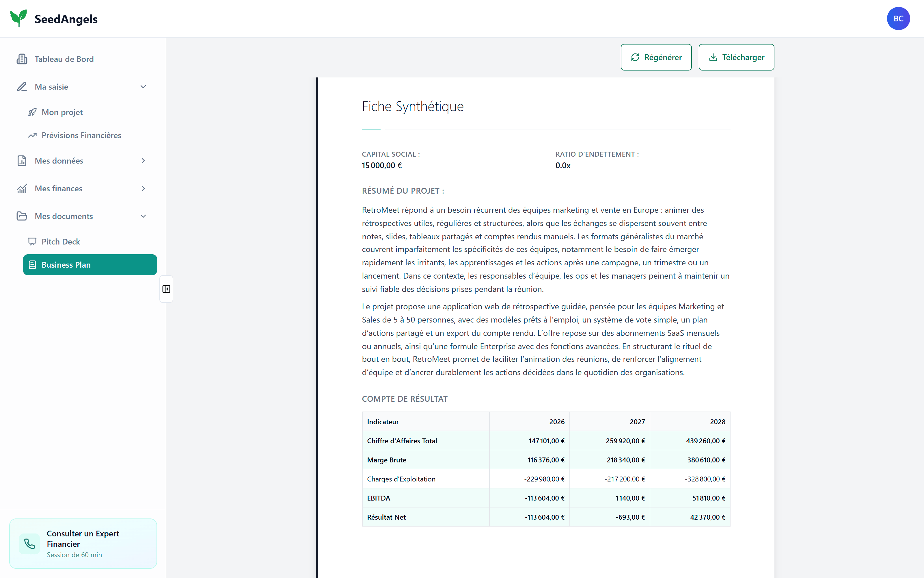Open the BC user avatar menu
Viewport: 924px width, 578px height.
(x=898, y=18)
